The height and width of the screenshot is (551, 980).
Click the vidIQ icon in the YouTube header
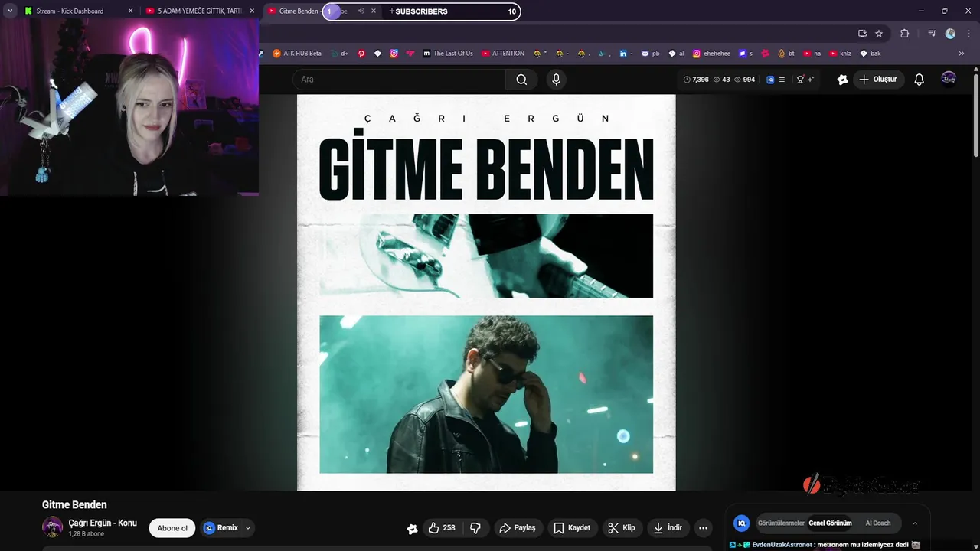(x=770, y=80)
